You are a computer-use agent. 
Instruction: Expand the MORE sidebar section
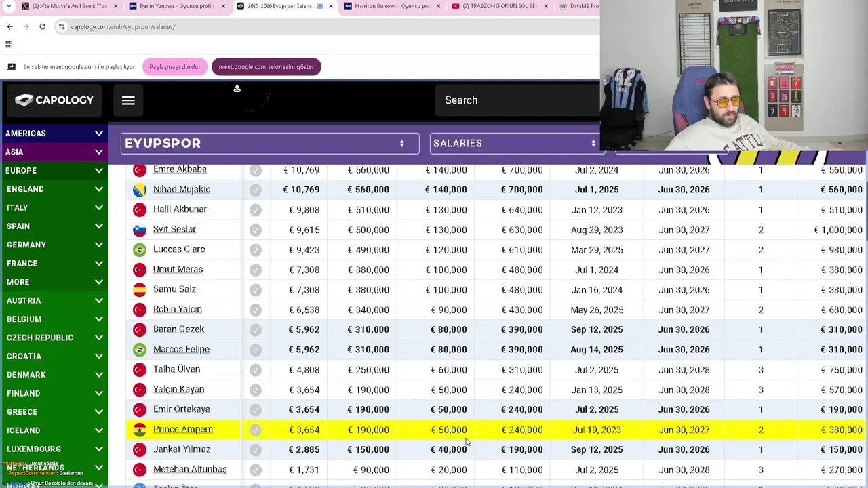pyautogui.click(x=99, y=282)
